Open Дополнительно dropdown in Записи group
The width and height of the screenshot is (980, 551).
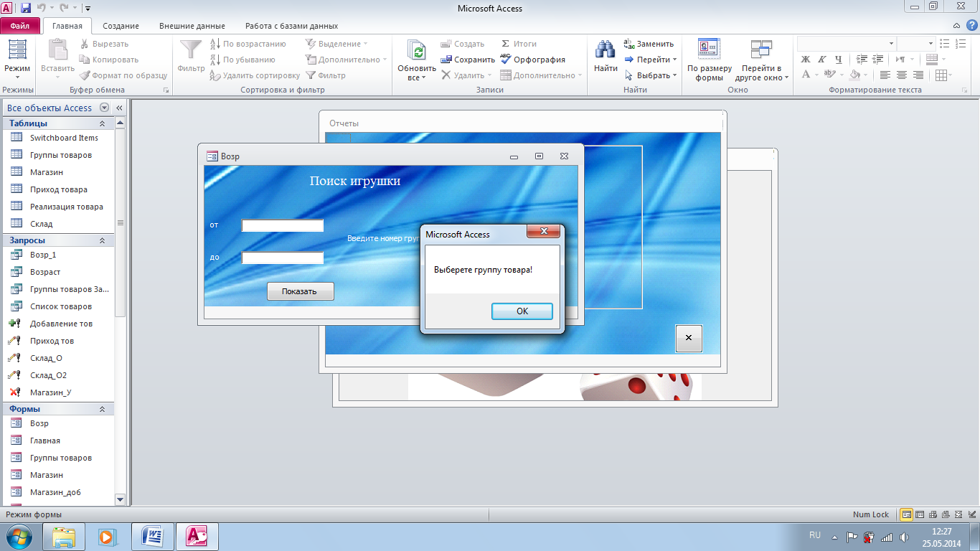(x=541, y=75)
